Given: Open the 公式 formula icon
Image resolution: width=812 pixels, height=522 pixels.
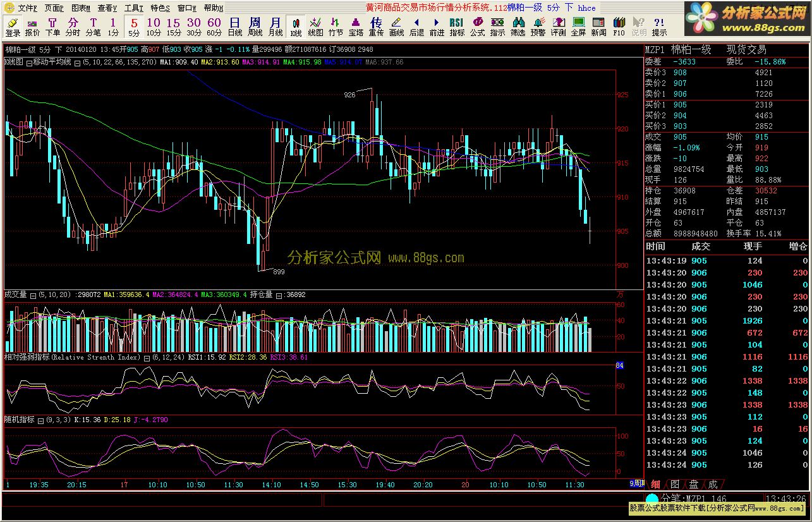Looking at the screenshot, I should 477,27.
